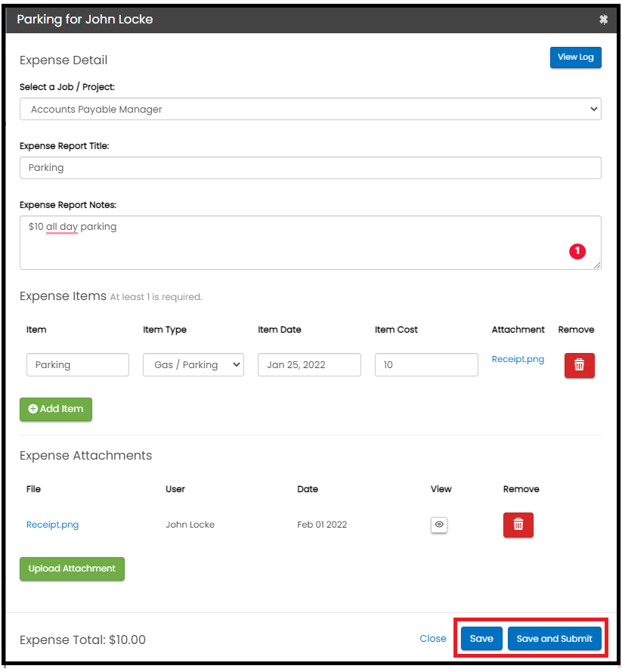The width and height of the screenshot is (622, 672).
Task: View the Receipt.png attachment with eye icon
Action: click(438, 525)
